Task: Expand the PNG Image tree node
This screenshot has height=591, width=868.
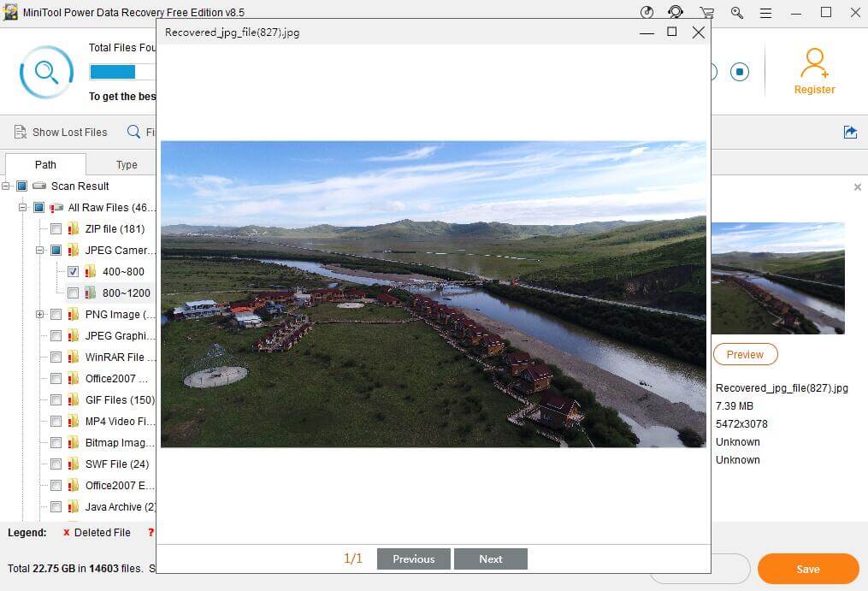Action: click(39, 315)
